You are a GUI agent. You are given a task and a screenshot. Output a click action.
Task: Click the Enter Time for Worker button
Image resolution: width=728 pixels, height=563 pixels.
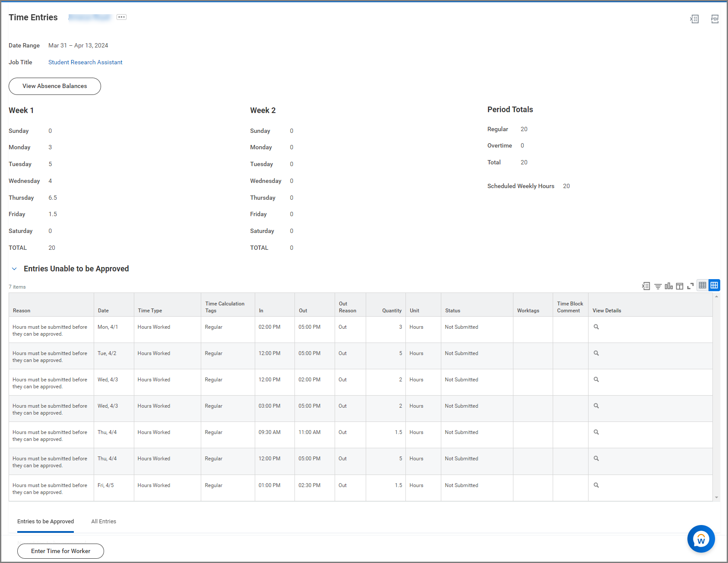coord(60,551)
